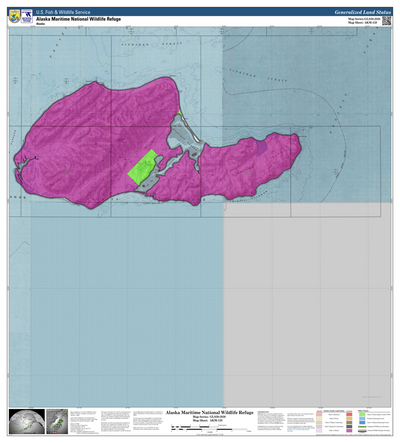Pick the brown legend swatch

point(349,422)
